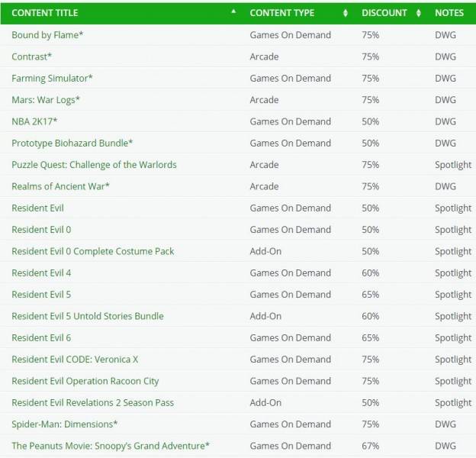Open Resident Evil CODE: Veronica X link
This screenshot has height=458, width=476.
(75, 360)
